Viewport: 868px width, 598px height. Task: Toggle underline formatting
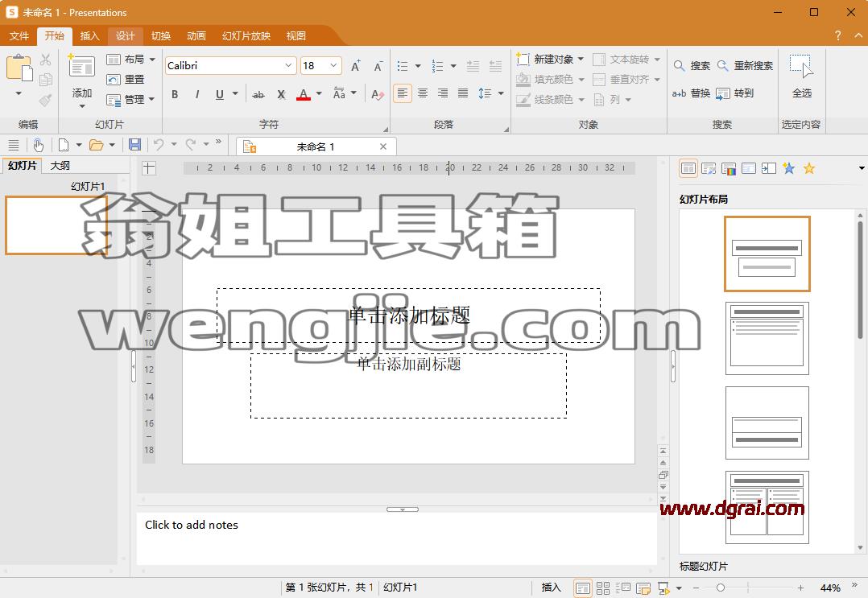(220, 95)
